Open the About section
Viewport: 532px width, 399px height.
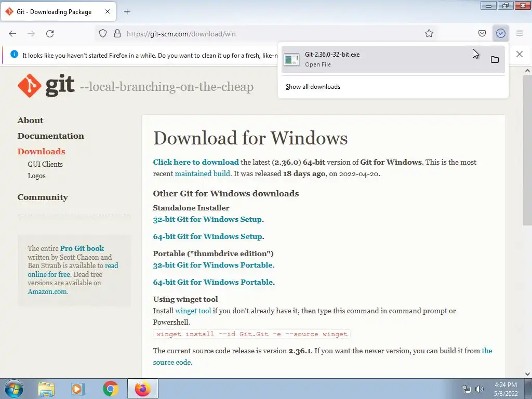click(x=30, y=120)
